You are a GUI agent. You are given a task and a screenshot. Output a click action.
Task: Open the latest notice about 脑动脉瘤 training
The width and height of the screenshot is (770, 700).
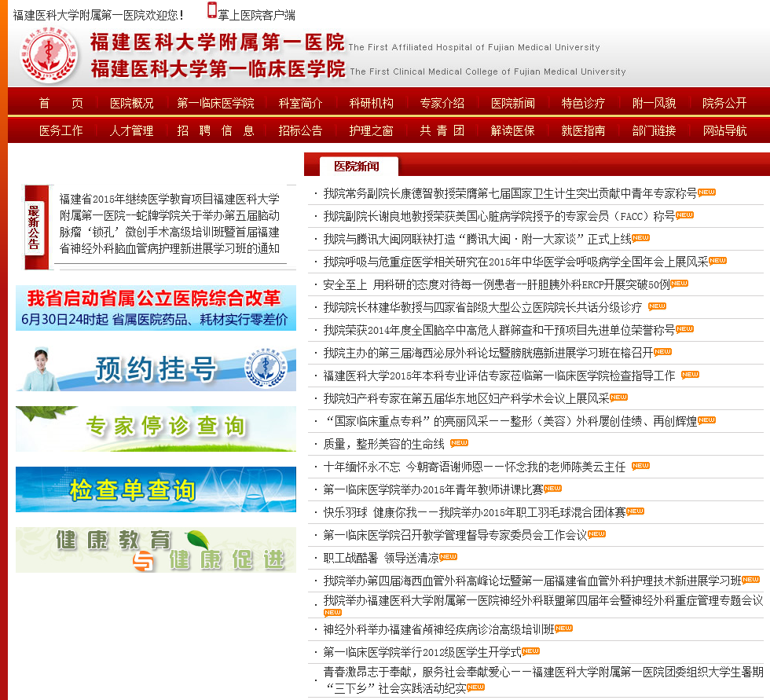(x=170, y=224)
